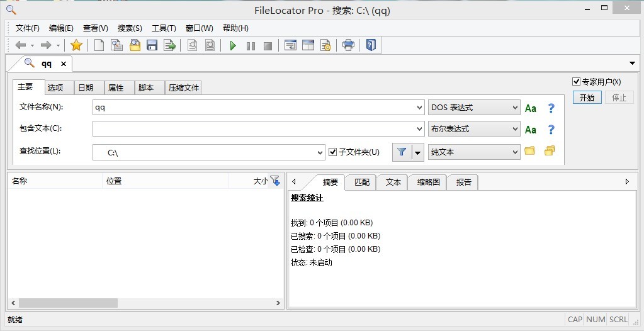Open the 工具(T) menu
Viewport: 644px width, 331px height.
pyautogui.click(x=164, y=28)
